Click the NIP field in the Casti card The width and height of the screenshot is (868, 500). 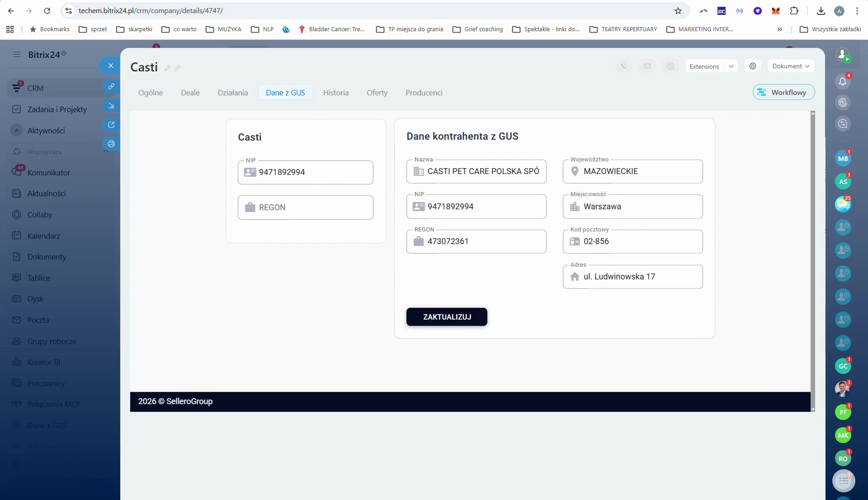(305, 172)
